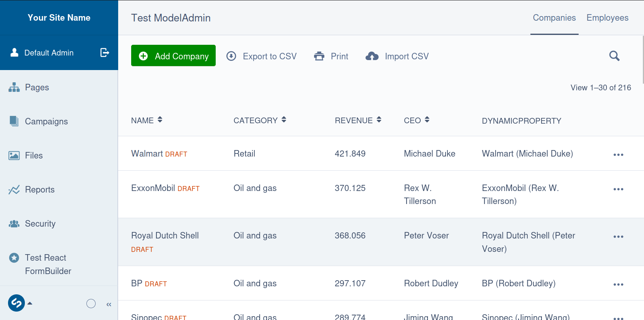The height and width of the screenshot is (320, 644).
Task: Open the actions menu for the Walmart row
Action: pyautogui.click(x=618, y=155)
